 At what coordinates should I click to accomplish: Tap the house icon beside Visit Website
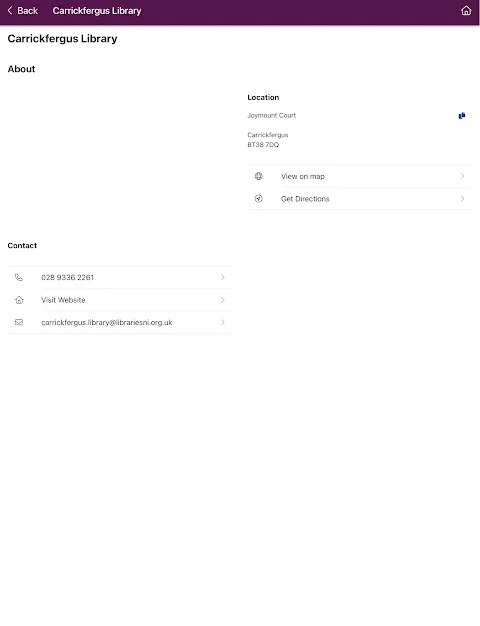coord(19,300)
